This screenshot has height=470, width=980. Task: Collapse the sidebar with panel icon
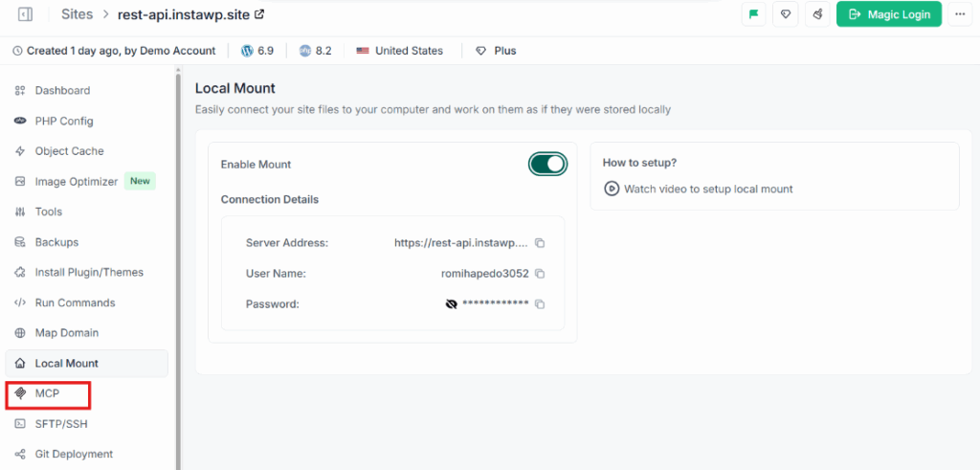(x=26, y=14)
